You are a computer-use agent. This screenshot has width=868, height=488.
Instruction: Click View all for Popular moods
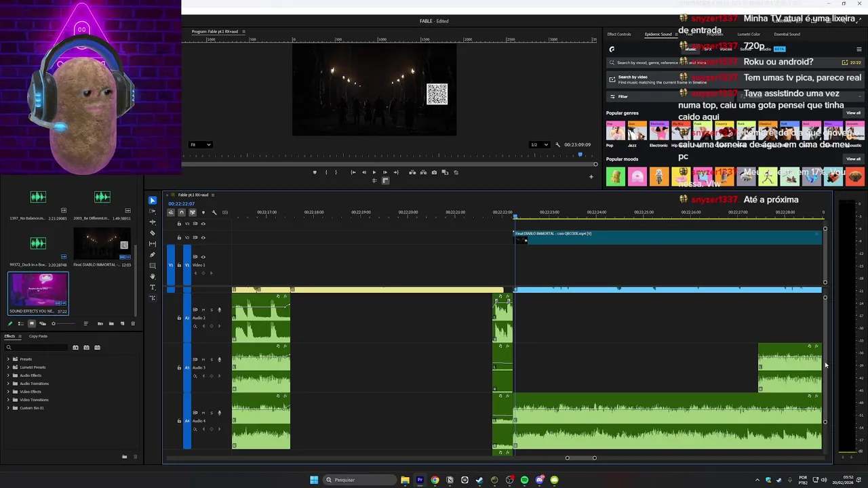coord(853,159)
